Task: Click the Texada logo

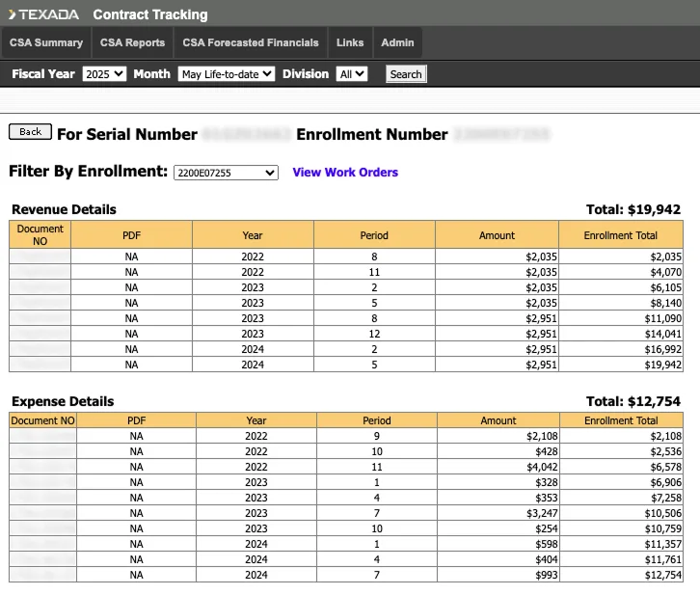Action: click(x=44, y=14)
